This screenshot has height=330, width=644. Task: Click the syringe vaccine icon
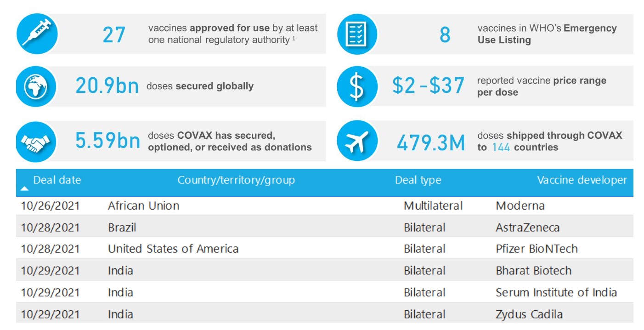pyautogui.click(x=37, y=34)
